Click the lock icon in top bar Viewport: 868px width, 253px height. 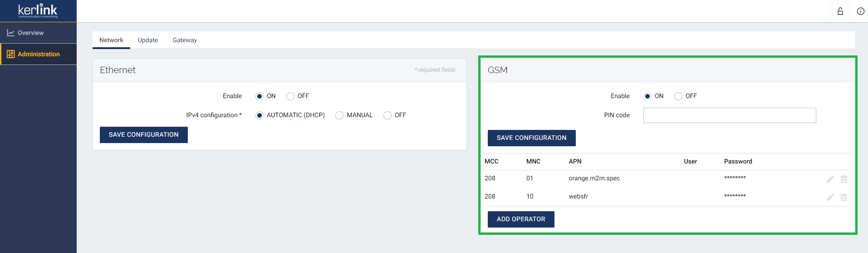840,11
